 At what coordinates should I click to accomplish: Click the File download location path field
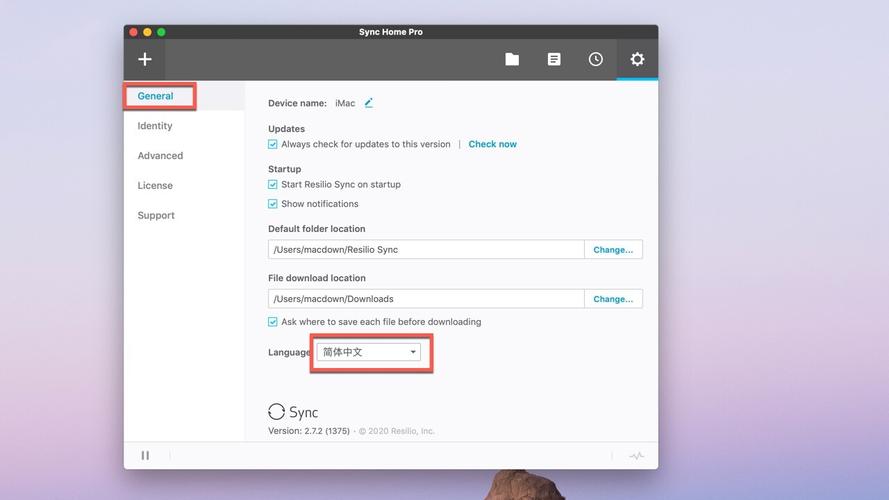[x=426, y=299]
